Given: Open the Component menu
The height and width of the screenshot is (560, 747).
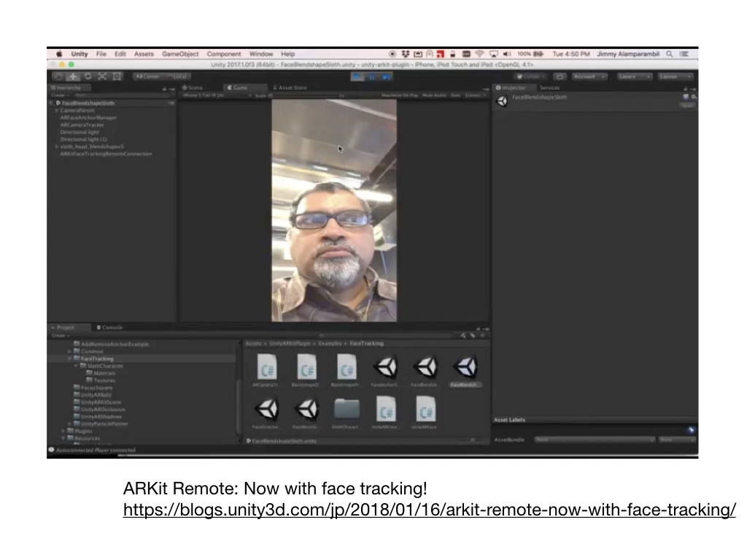Looking at the screenshot, I should [x=224, y=54].
